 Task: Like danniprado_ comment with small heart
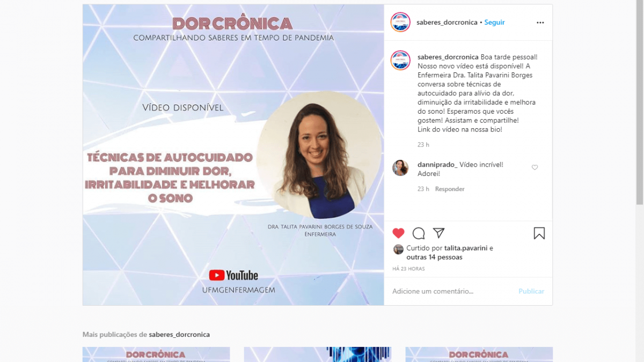tap(535, 168)
